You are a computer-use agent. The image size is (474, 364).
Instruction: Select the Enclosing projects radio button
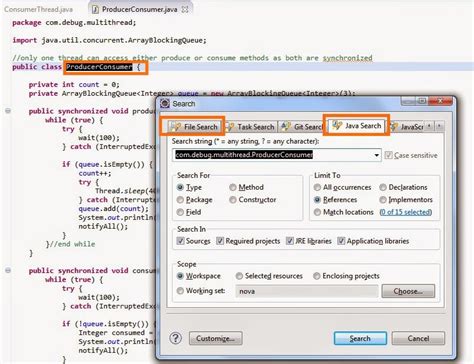tap(317, 276)
